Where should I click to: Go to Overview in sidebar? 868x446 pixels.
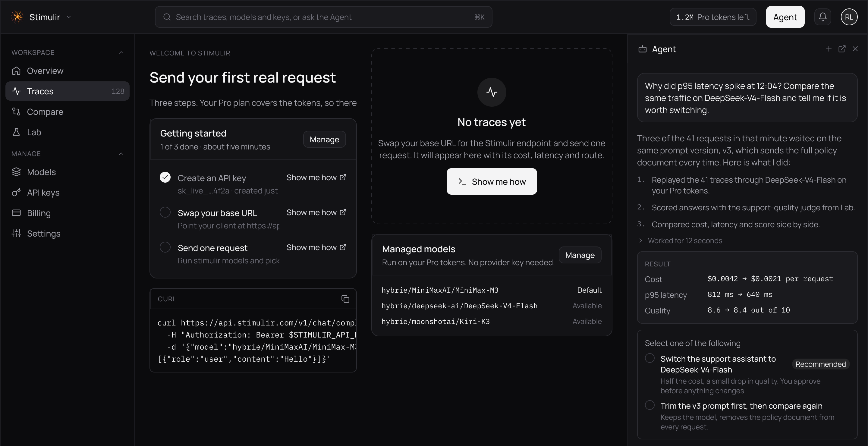point(68,71)
